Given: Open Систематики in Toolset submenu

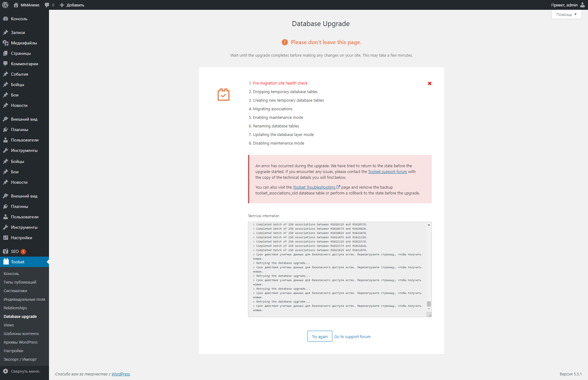Looking at the screenshot, I should [15, 291].
